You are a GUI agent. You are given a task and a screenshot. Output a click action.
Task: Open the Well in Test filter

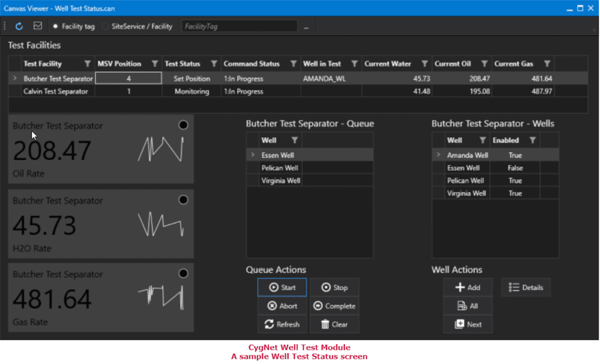click(354, 64)
